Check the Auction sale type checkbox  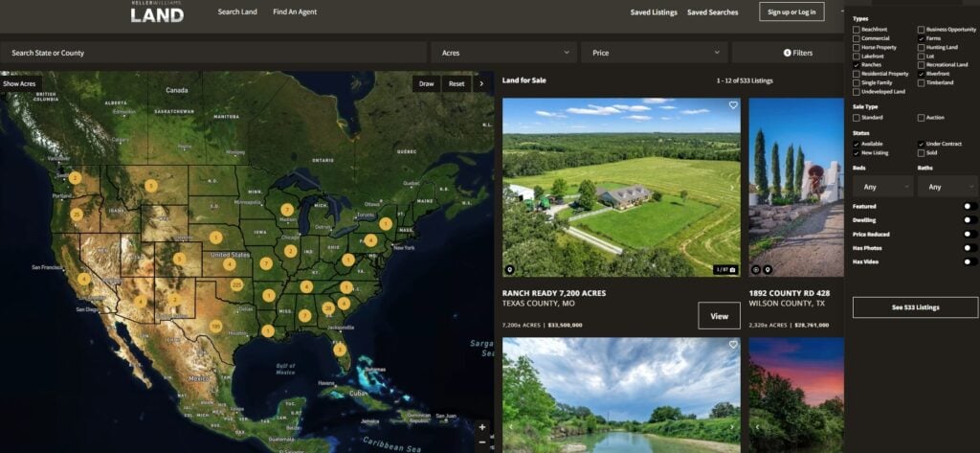pyautogui.click(x=922, y=118)
